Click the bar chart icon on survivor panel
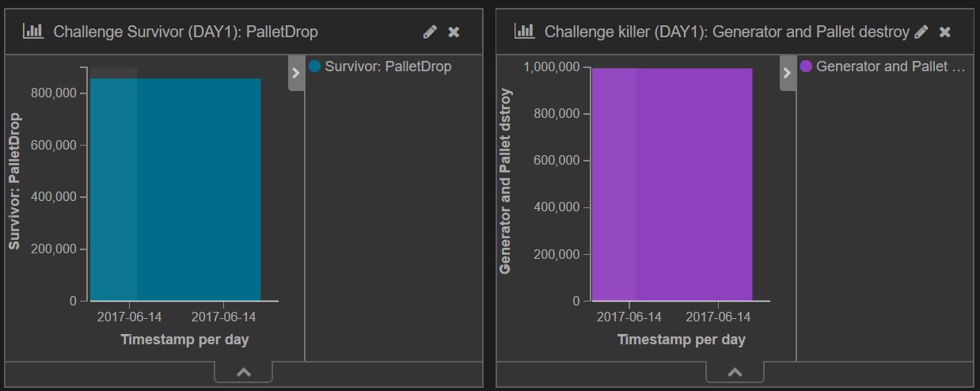 click(x=32, y=32)
